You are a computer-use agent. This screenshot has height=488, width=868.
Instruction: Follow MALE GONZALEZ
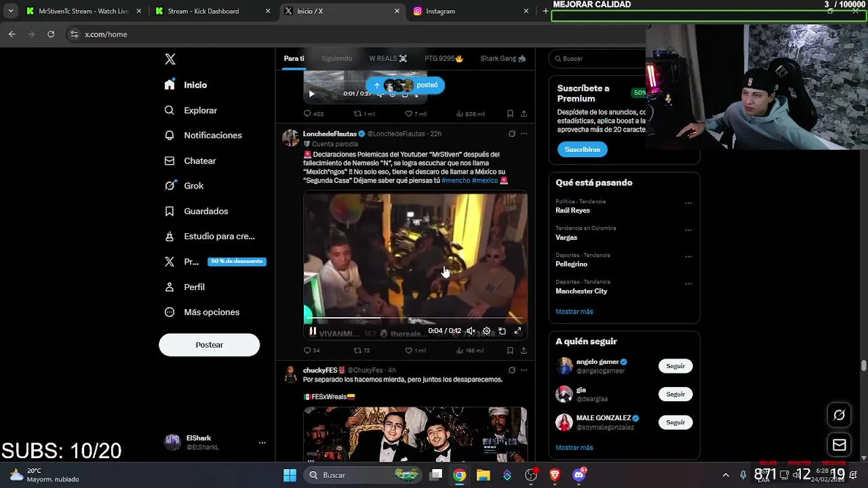point(675,422)
